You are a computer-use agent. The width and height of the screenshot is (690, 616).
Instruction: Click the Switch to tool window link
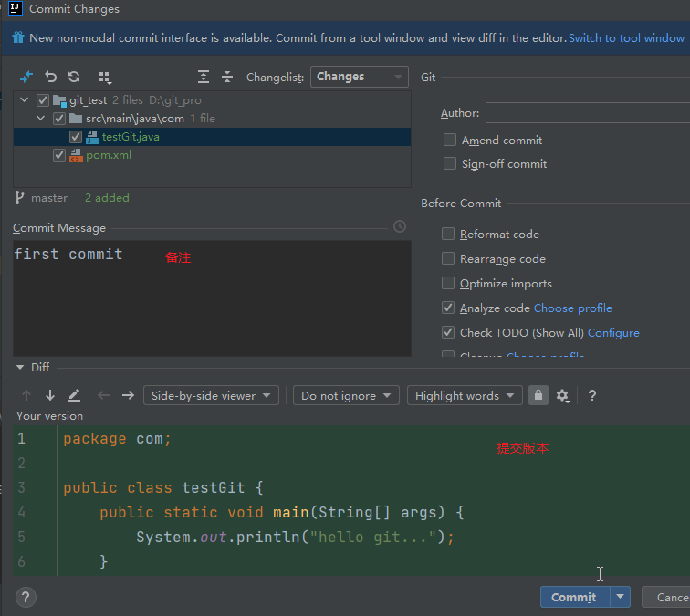pos(626,37)
